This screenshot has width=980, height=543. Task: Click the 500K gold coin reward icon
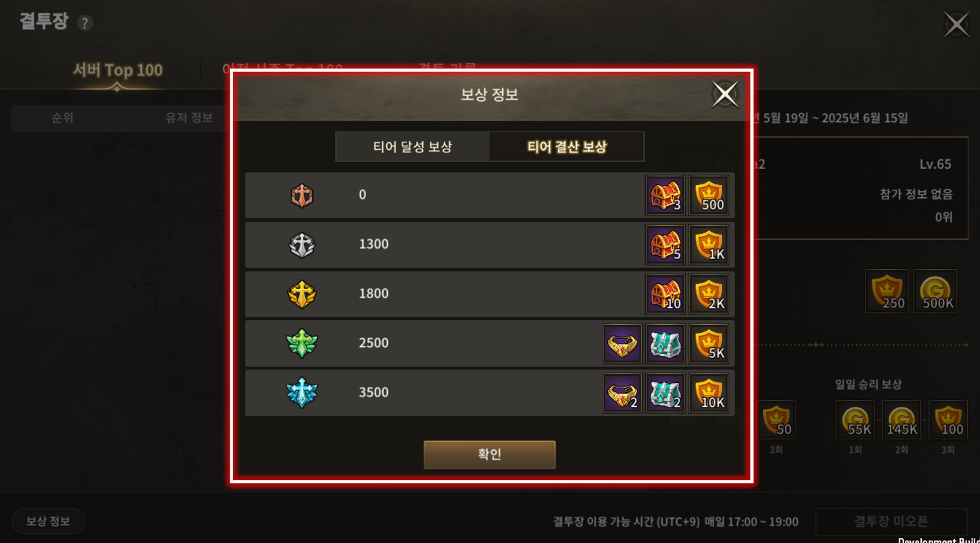coord(935,291)
